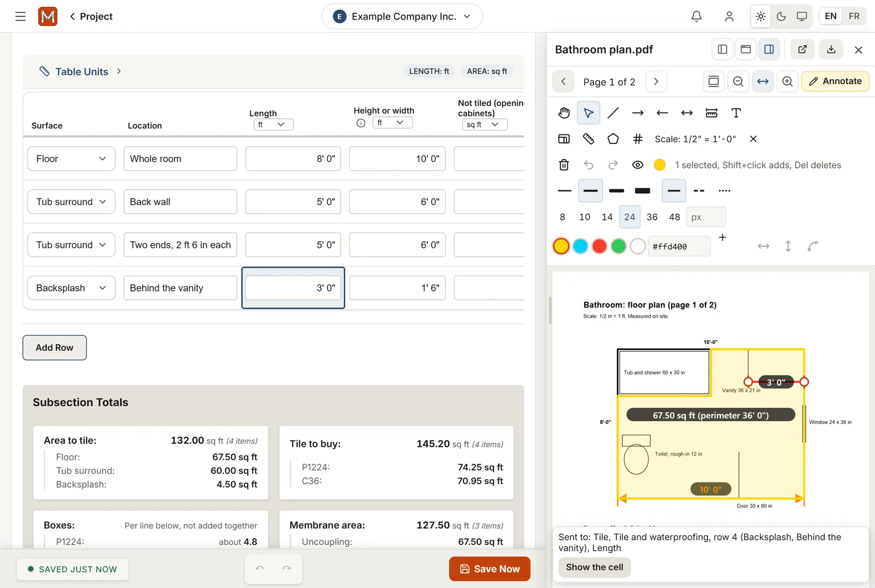Switch to system display theme
Image resolution: width=875 pixels, height=588 pixels.
click(802, 16)
